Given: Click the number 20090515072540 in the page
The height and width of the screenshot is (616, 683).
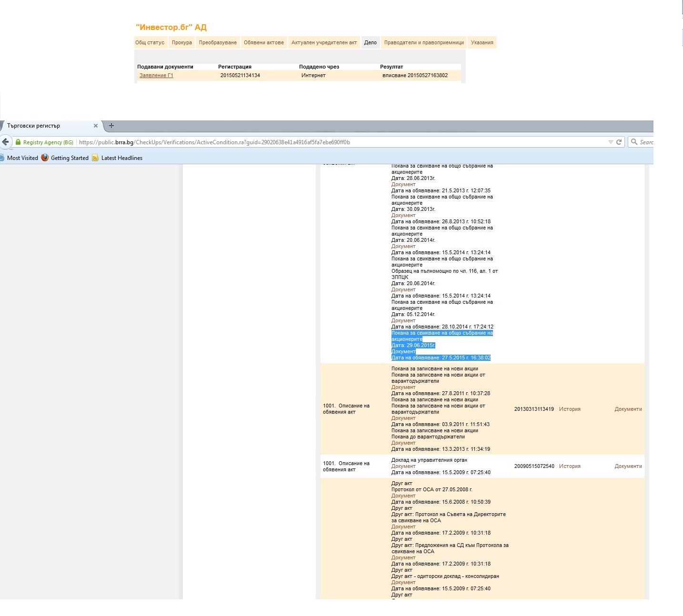Looking at the screenshot, I should [534, 466].
